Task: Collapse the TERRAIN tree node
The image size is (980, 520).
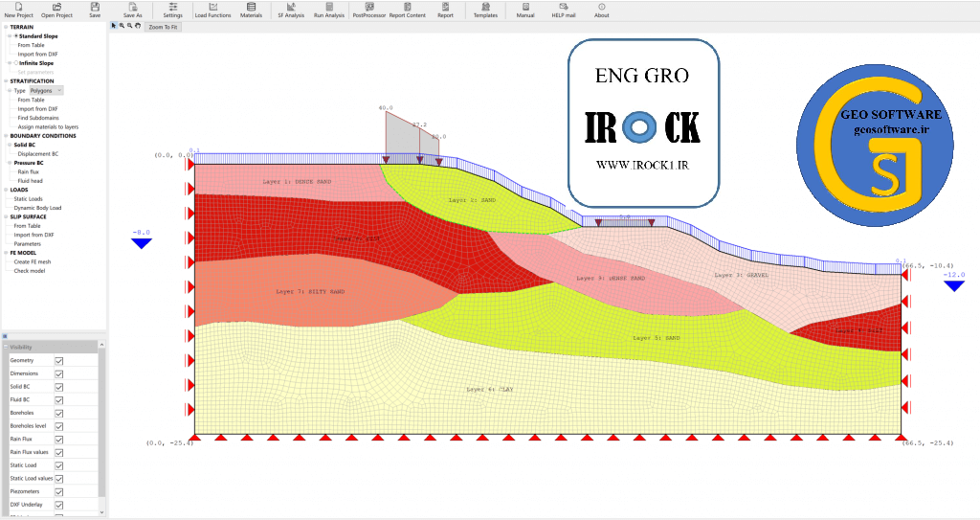Action: [5, 28]
